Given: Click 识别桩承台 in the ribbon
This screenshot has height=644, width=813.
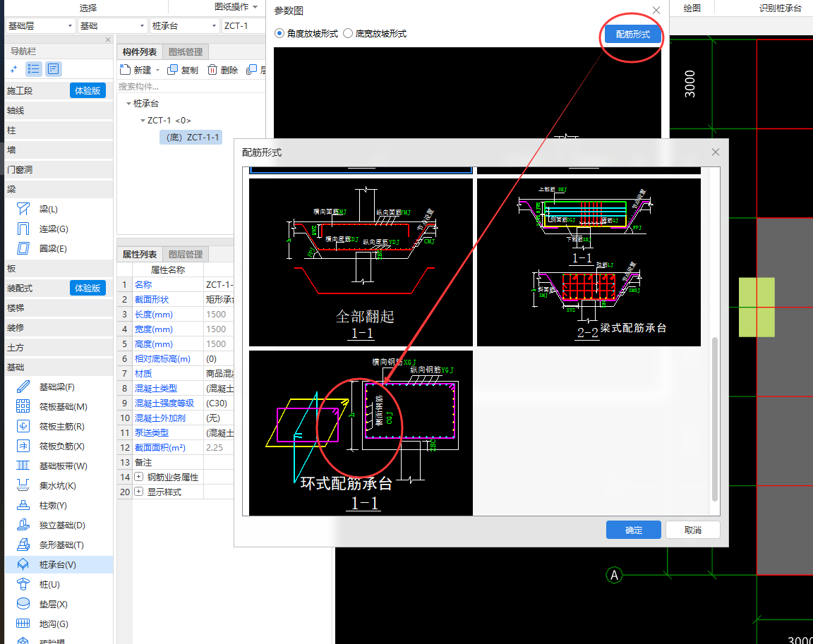Looking at the screenshot, I should coord(781,8).
